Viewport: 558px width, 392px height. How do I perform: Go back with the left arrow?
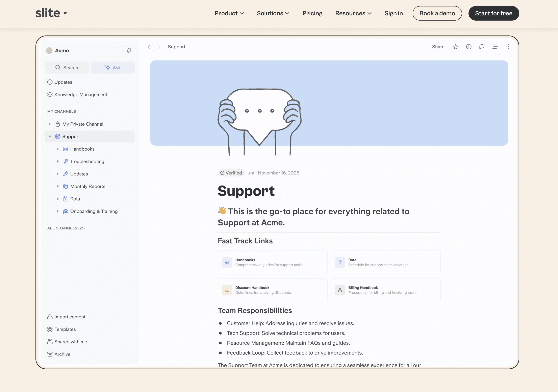(149, 47)
